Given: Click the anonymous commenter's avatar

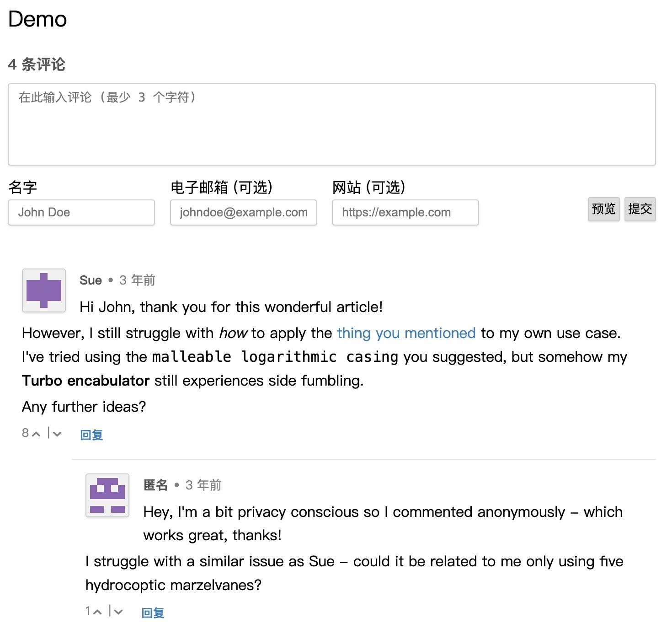Looking at the screenshot, I should click(x=107, y=495).
